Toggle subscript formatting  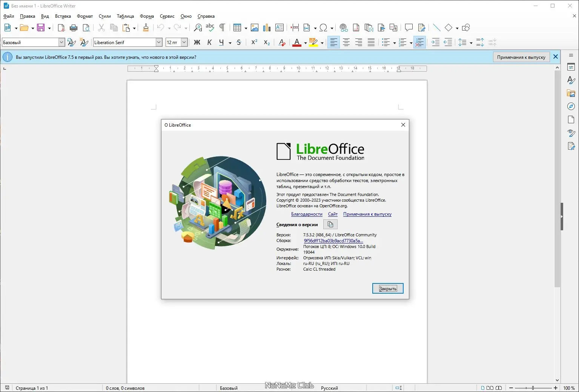(267, 43)
